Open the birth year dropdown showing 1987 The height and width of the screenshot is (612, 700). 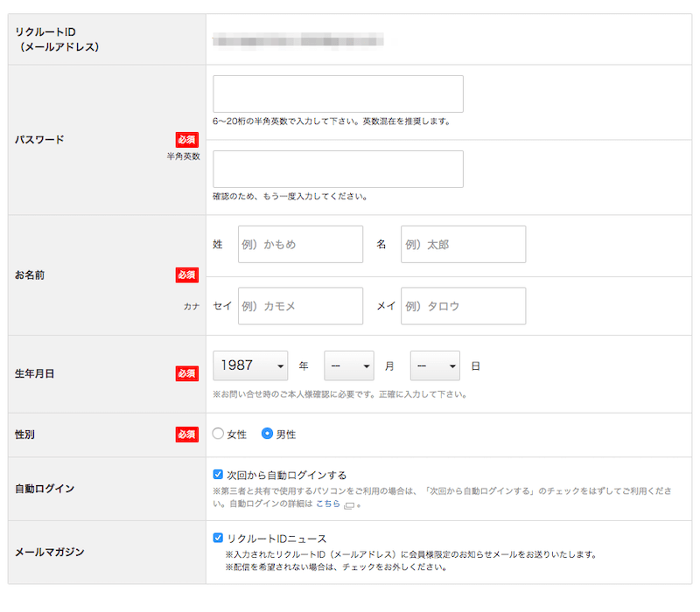tap(250, 365)
